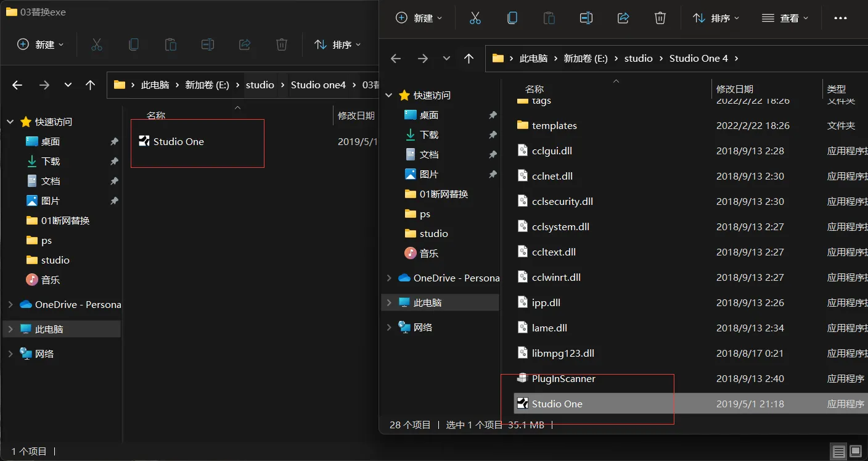Sort by 修改日期 column in right window

735,89
